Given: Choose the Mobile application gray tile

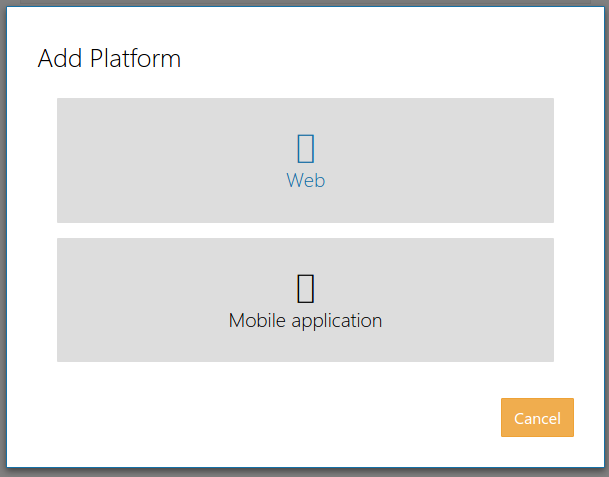Looking at the screenshot, I should [x=305, y=300].
